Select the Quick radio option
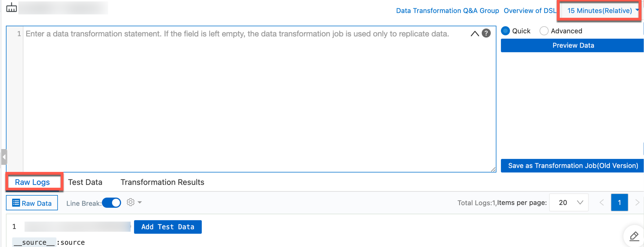 point(505,31)
